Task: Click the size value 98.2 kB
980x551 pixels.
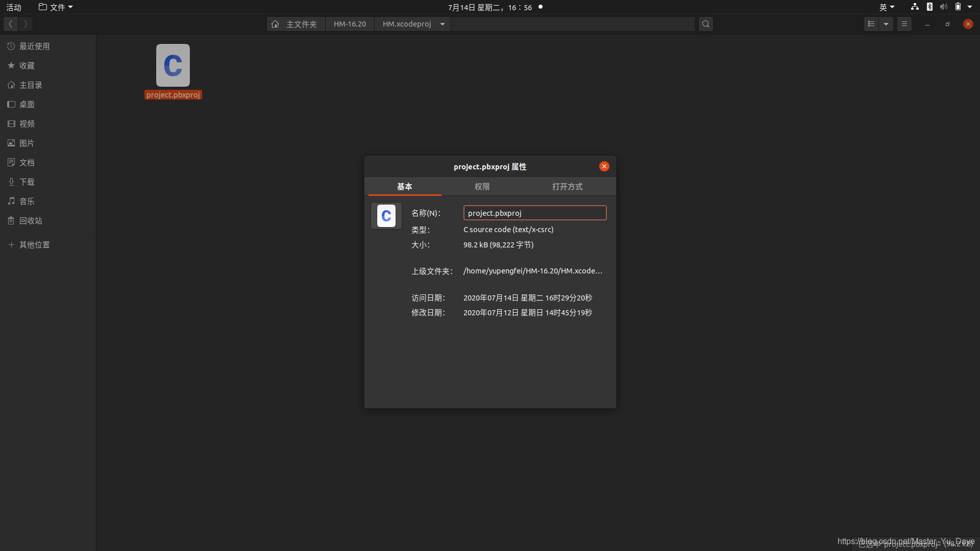Action: 499,245
